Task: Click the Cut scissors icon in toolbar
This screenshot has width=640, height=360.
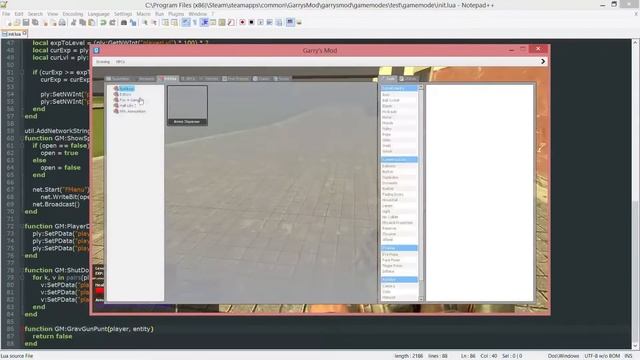Action: tap(73, 22)
